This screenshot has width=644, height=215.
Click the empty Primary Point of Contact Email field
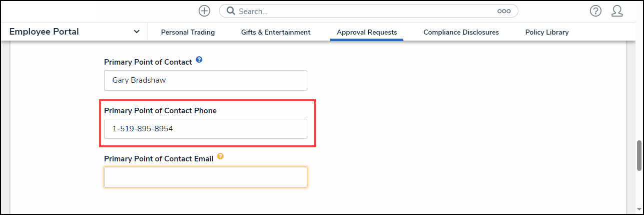[x=205, y=177]
